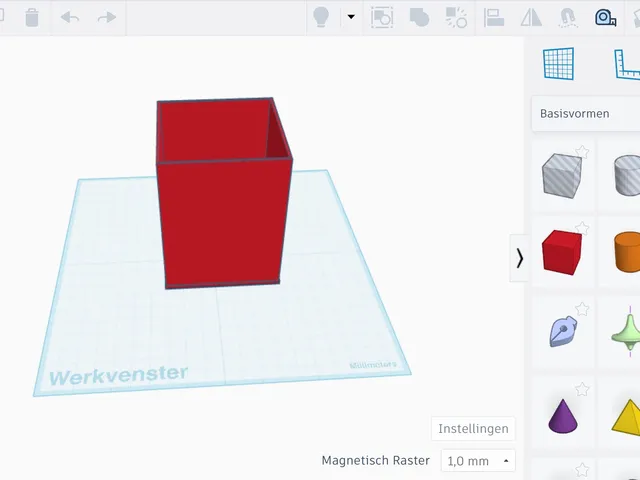The width and height of the screenshot is (640, 480).
Task: Open the Basisvormen shape library dropdown
Action: pyautogui.click(x=586, y=113)
